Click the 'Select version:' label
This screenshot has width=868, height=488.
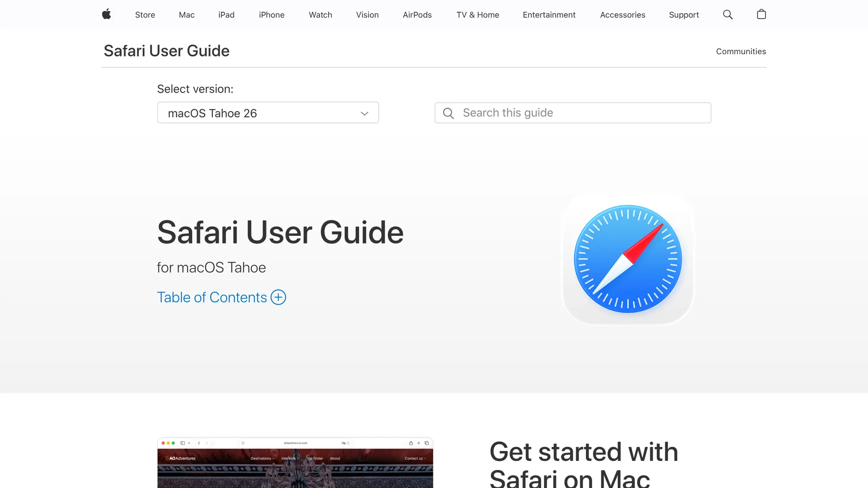195,89
